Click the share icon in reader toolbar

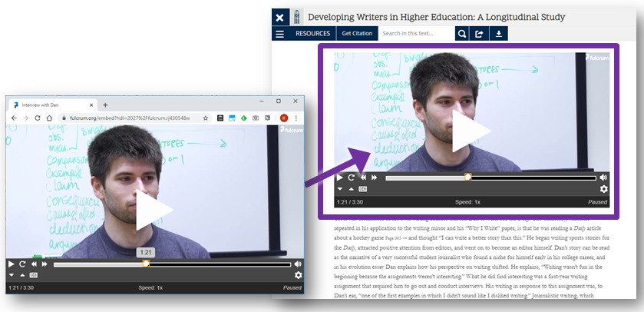pos(480,34)
